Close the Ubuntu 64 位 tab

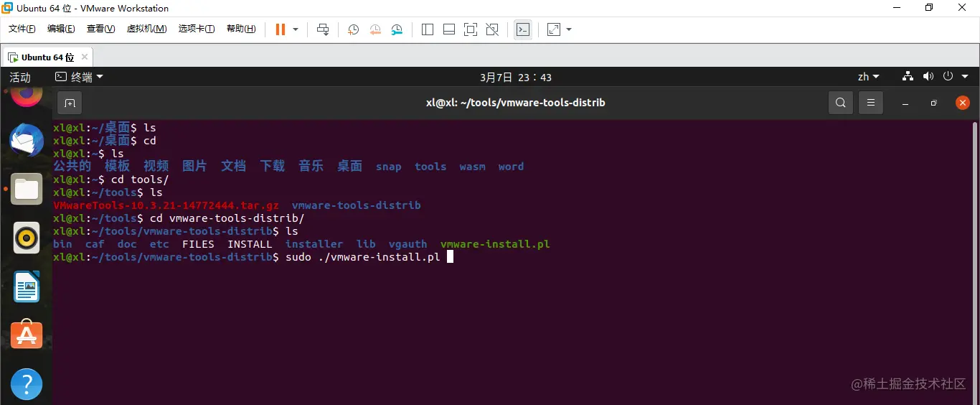(x=85, y=57)
